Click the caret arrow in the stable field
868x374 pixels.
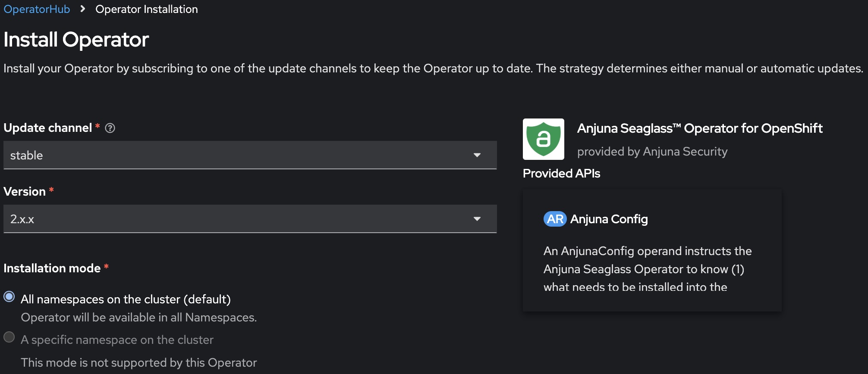pos(477,155)
